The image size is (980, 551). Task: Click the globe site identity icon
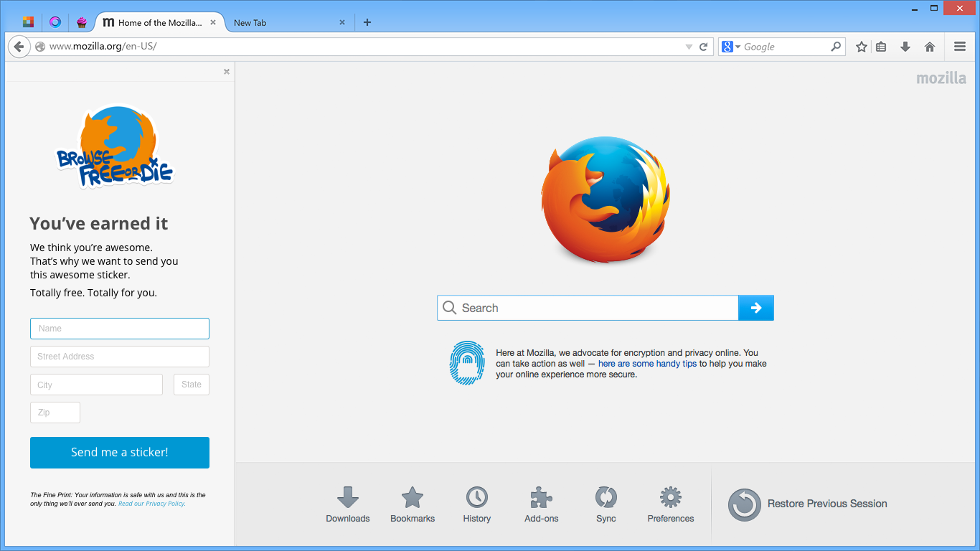click(x=40, y=47)
